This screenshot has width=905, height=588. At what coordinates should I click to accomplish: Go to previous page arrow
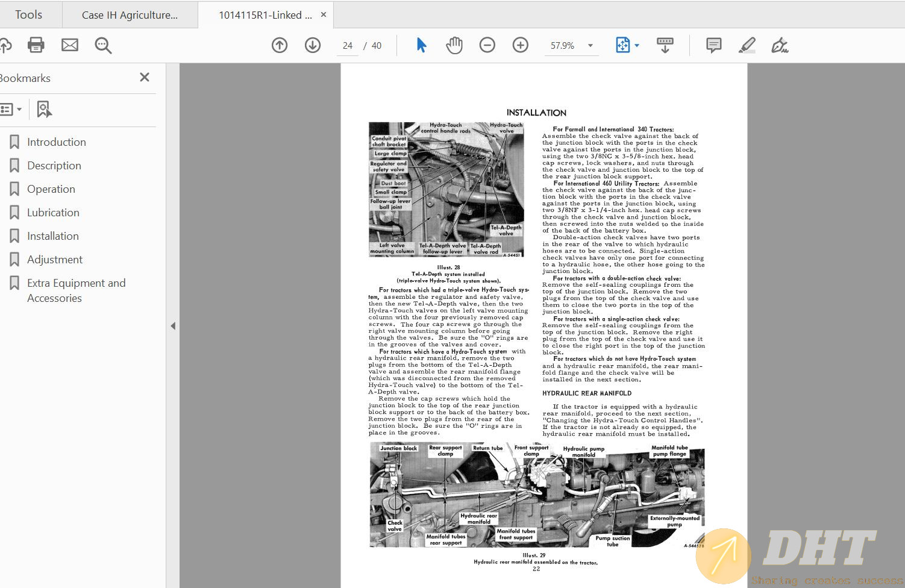tap(280, 45)
